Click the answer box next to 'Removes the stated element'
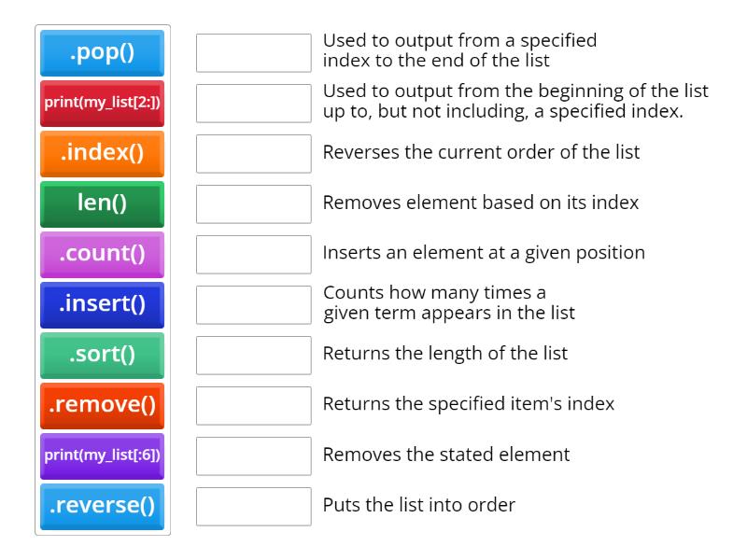The width and height of the screenshot is (747, 560). pyautogui.click(x=253, y=455)
